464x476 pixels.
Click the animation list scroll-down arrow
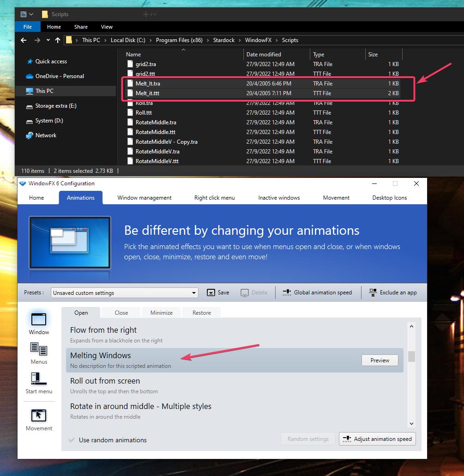[x=411, y=423]
